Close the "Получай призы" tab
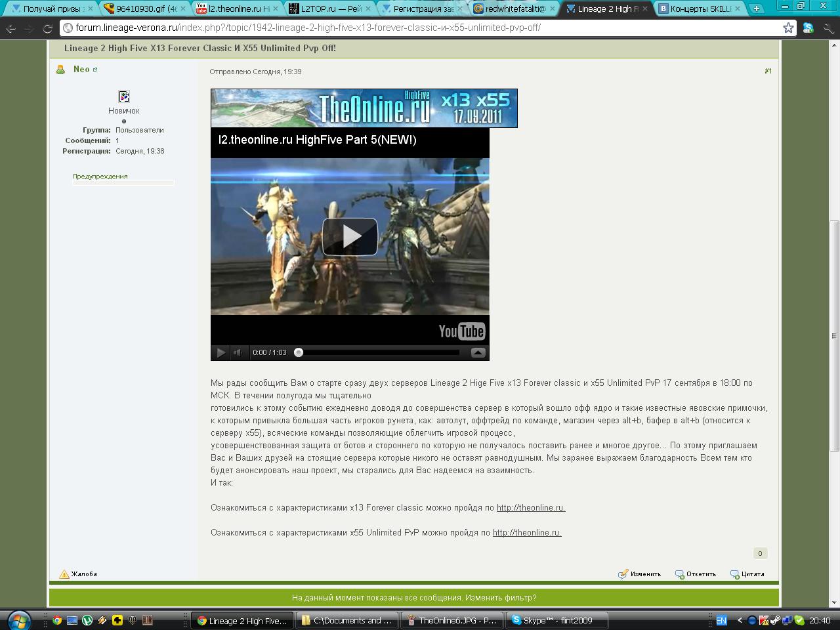Screen dimensions: 840x630 (x=90, y=9)
